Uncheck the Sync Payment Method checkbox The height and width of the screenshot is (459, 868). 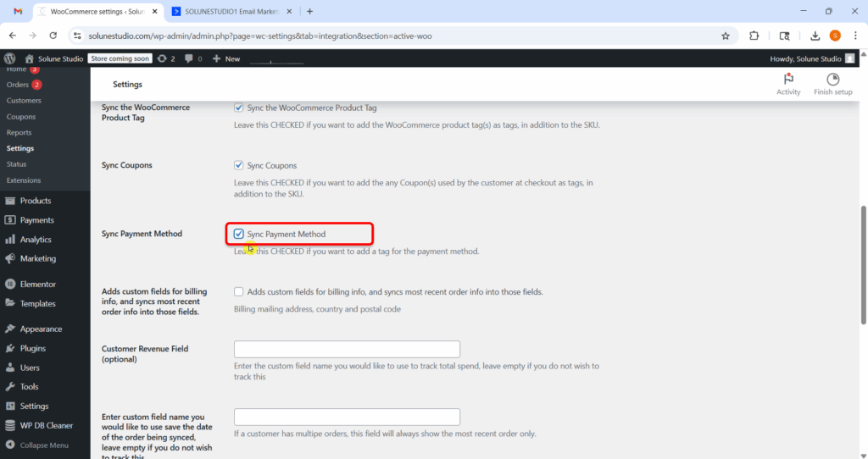pyautogui.click(x=238, y=234)
